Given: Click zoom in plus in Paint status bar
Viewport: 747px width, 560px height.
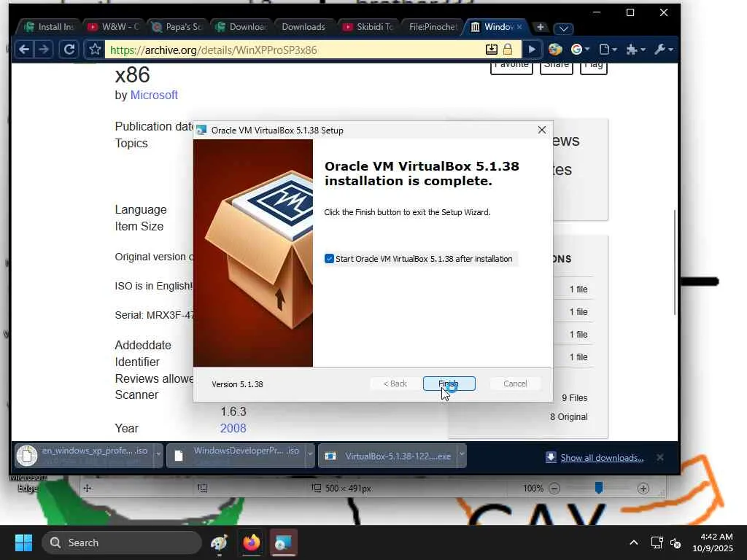Looking at the screenshot, I should tap(643, 488).
